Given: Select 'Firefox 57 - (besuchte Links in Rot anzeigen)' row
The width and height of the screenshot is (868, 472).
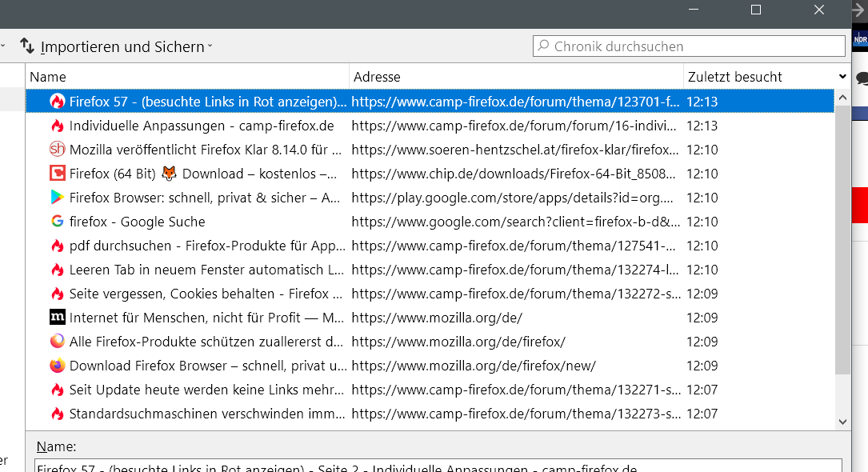Looking at the screenshot, I should tap(430, 102).
